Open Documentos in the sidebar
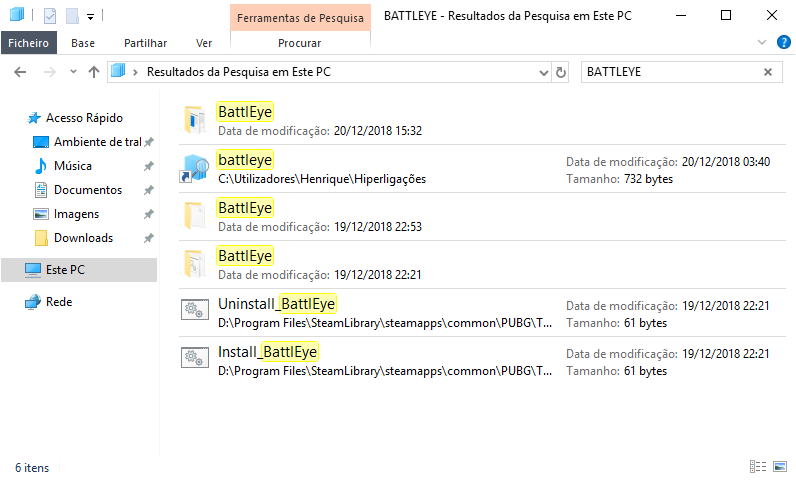 tap(88, 190)
